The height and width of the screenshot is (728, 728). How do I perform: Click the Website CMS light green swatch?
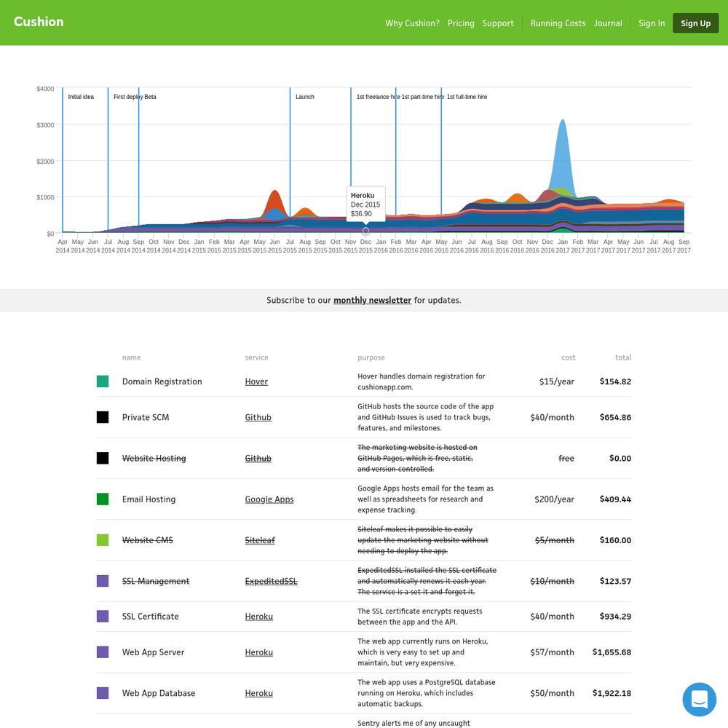click(103, 540)
